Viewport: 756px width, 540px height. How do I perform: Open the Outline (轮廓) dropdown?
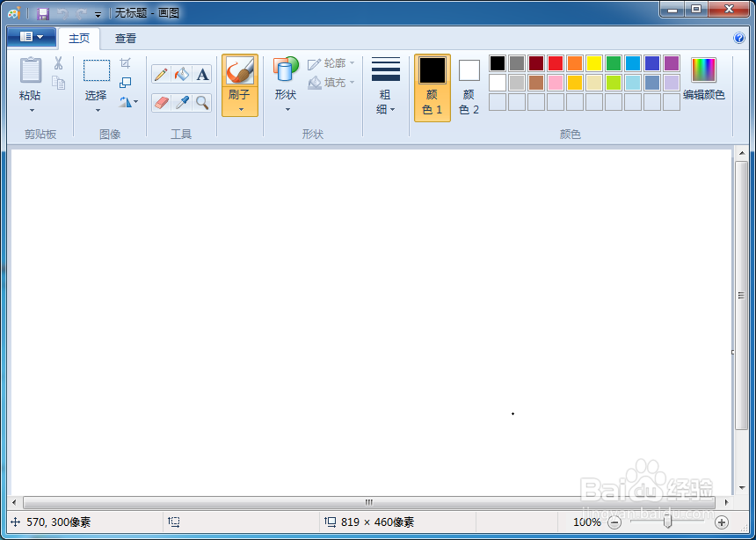(x=331, y=63)
